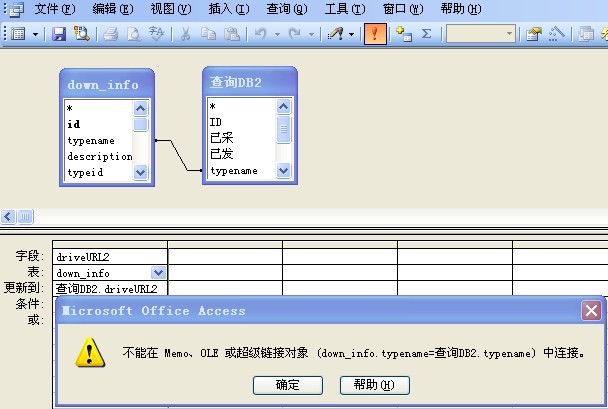The height and width of the screenshot is (409, 608).
Task: Click the View datasheet toolbar icon
Action: tap(18, 34)
